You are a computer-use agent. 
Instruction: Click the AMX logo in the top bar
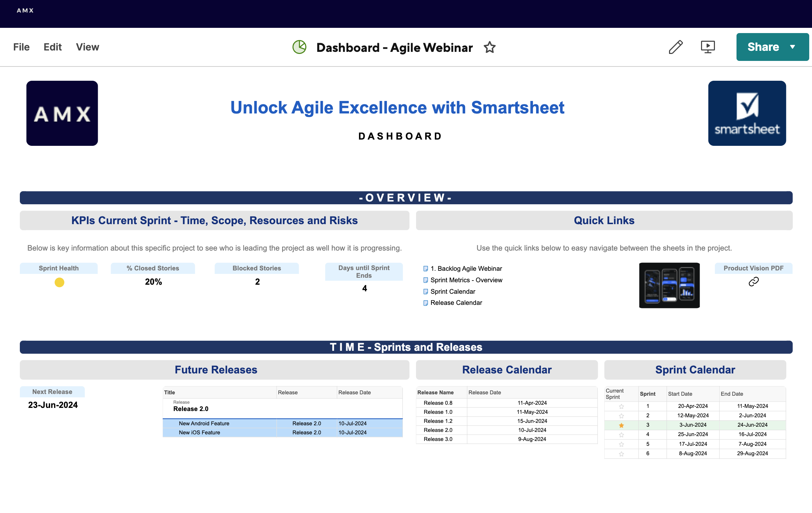tap(25, 10)
